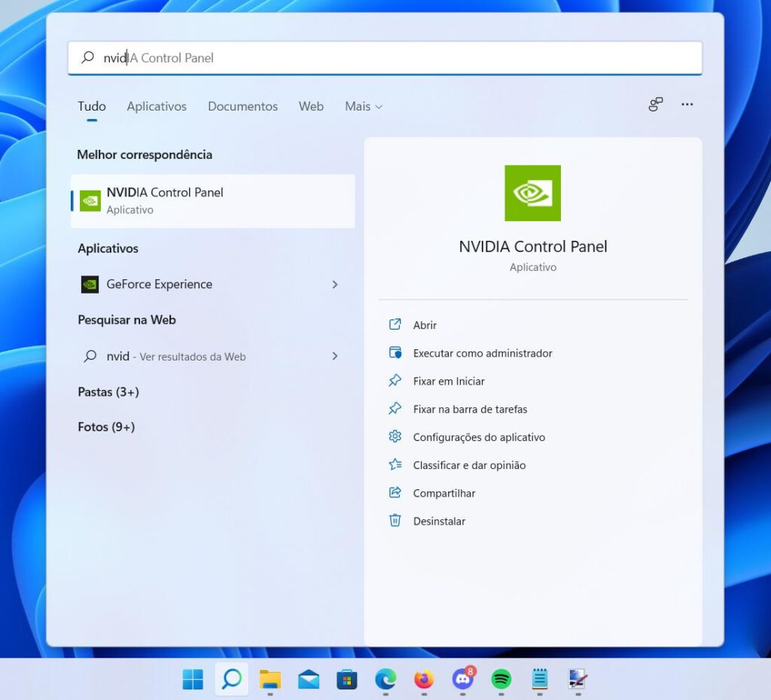Click the Discord taskbar icon
This screenshot has width=771, height=700.
pos(462,679)
